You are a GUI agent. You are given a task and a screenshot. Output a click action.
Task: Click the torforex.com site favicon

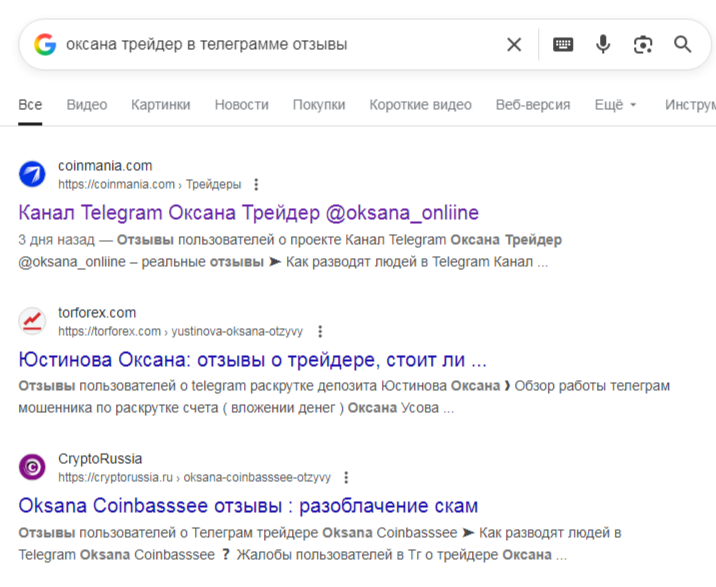(x=32, y=321)
